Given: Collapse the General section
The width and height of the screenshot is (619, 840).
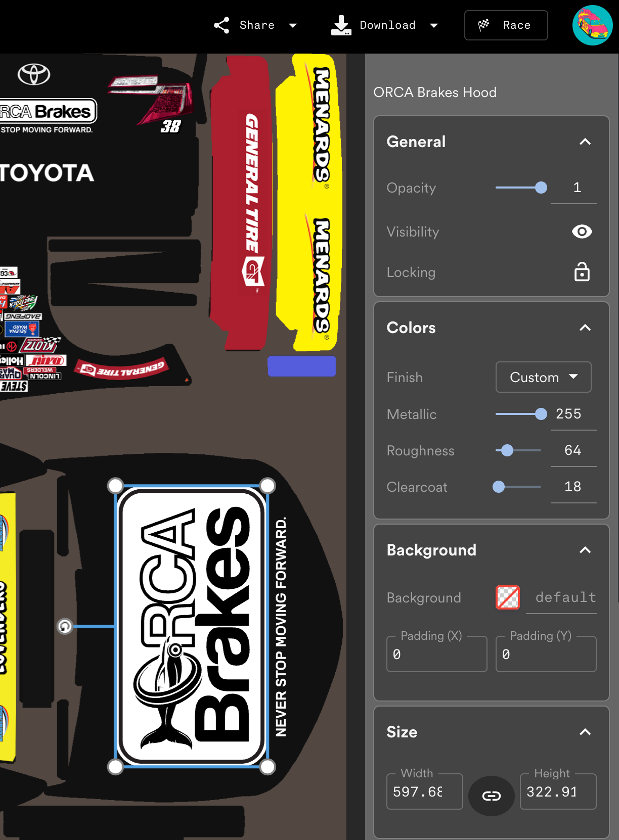Looking at the screenshot, I should (585, 142).
